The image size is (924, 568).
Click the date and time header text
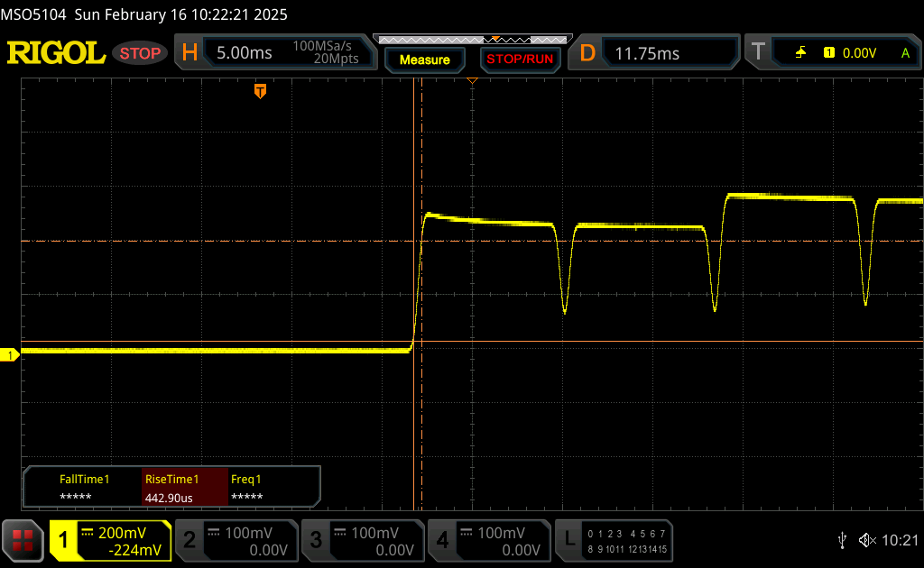point(180,14)
